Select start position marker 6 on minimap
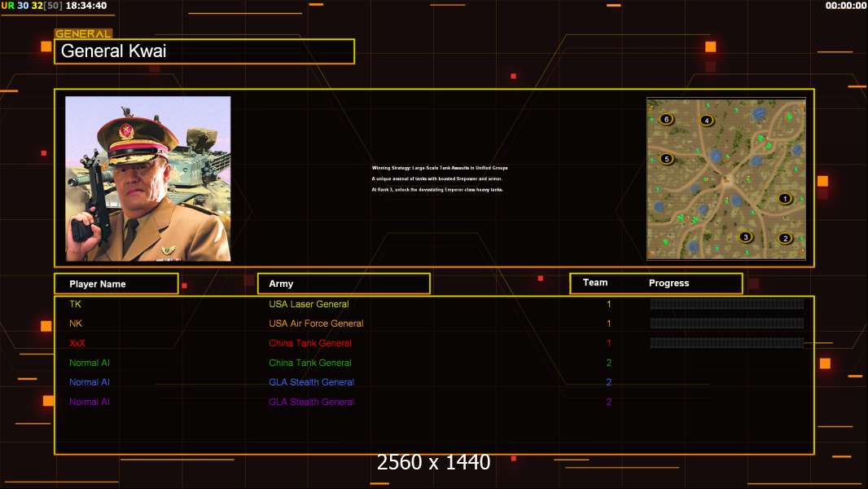 coord(666,119)
